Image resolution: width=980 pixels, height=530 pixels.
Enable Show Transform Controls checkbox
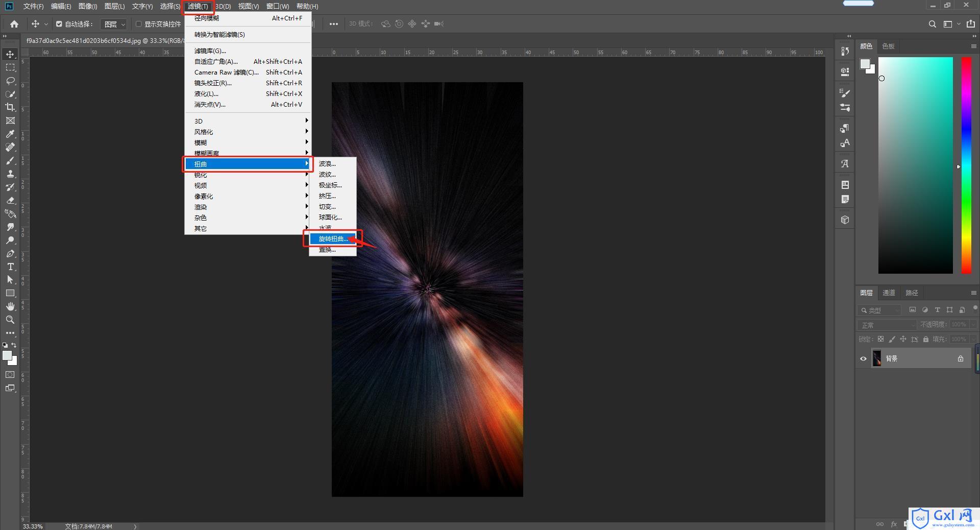point(138,24)
